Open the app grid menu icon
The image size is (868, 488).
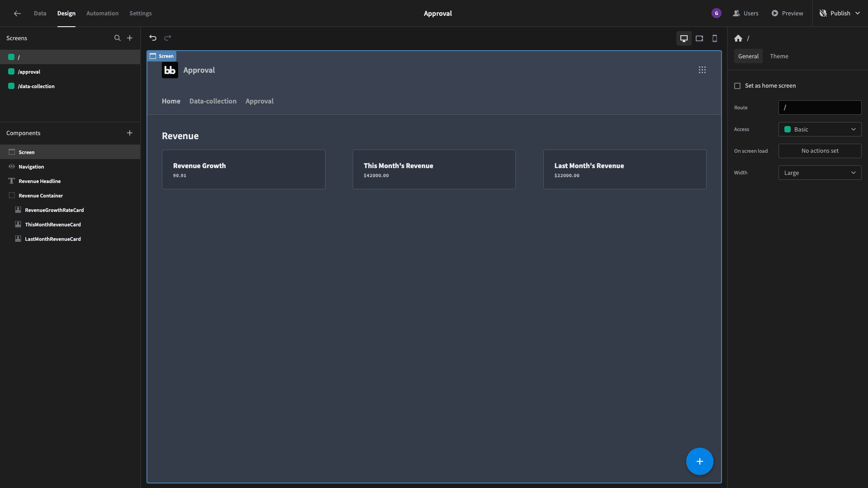pos(702,70)
